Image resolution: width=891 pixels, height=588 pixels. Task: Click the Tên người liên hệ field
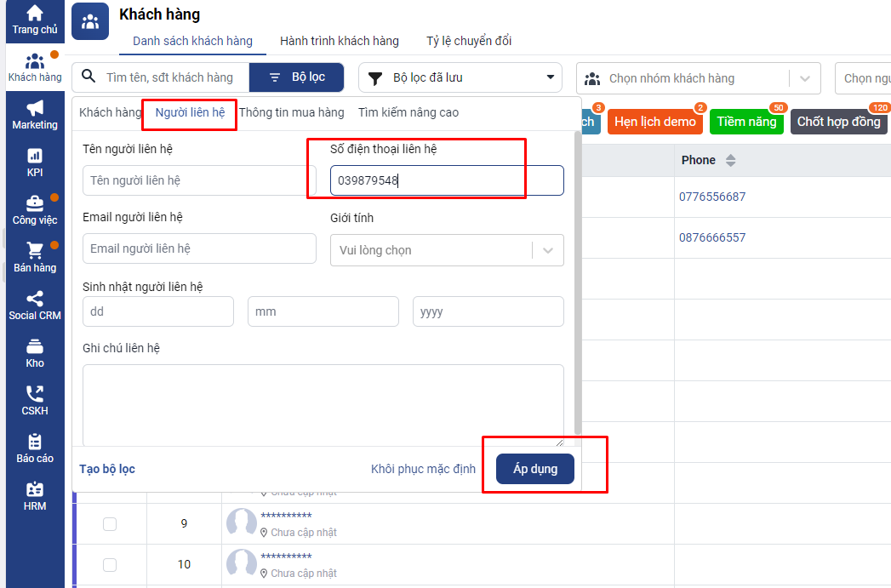pyautogui.click(x=199, y=180)
